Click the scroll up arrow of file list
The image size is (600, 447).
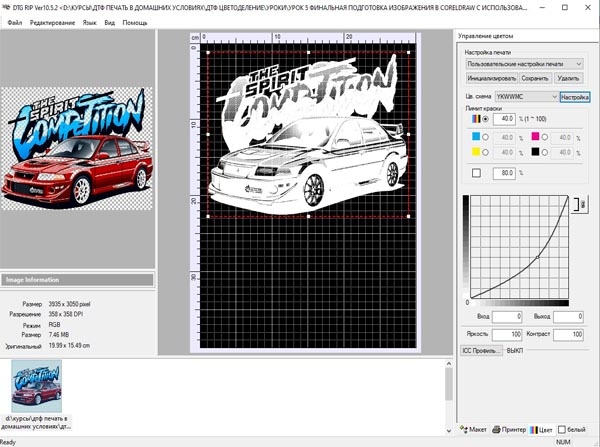pyautogui.click(x=449, y=364)
